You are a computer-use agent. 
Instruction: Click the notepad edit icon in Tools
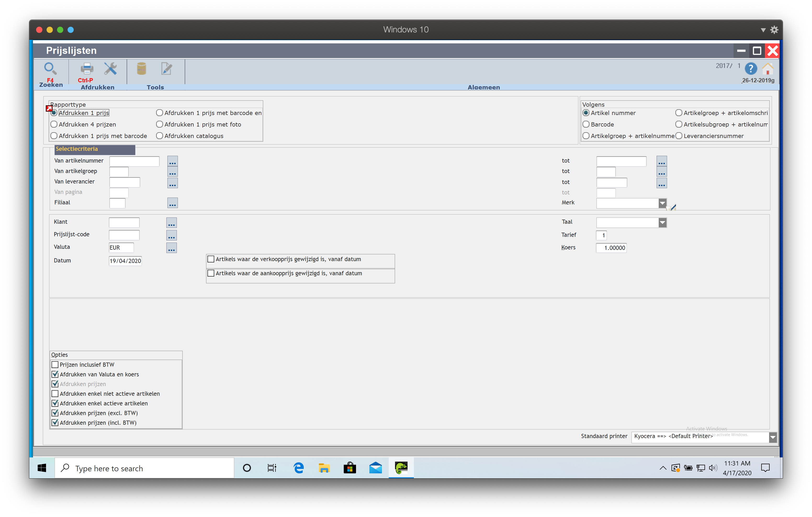[x=166, y=69]
